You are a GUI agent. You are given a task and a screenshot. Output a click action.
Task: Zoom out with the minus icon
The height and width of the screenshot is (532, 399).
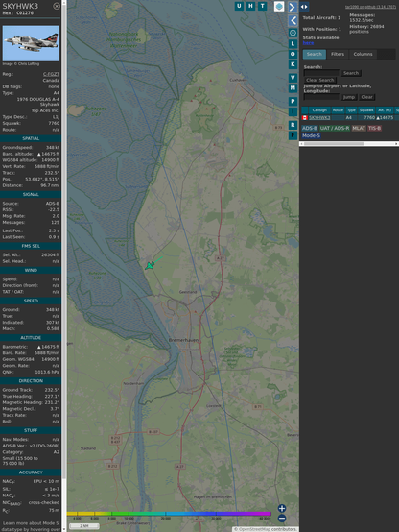coord(282,519)
